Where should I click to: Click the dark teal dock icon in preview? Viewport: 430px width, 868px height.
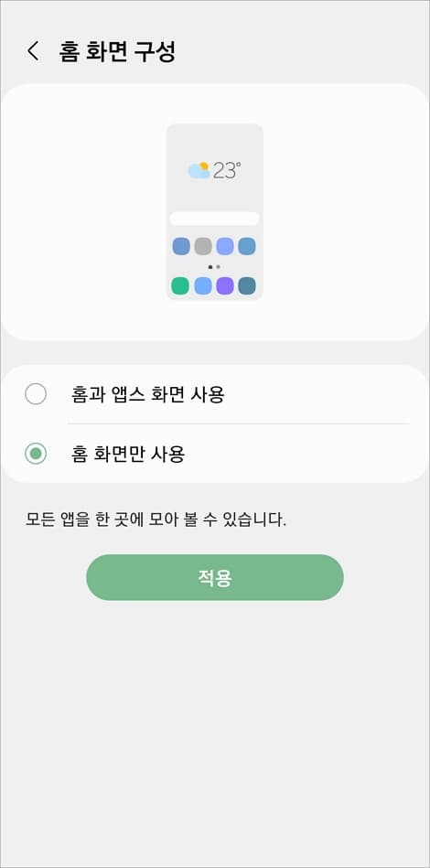[247, 285]
